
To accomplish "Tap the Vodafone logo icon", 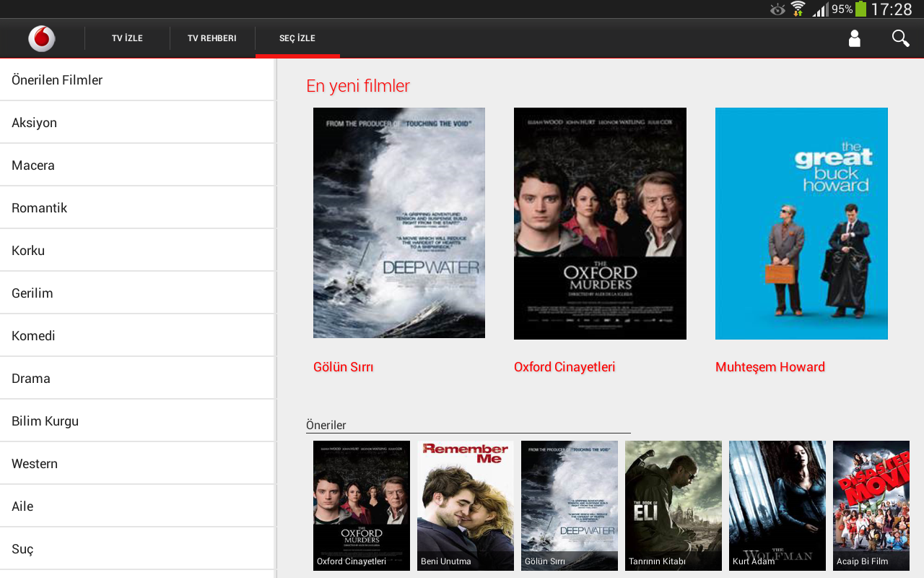I will pos(42,38).
